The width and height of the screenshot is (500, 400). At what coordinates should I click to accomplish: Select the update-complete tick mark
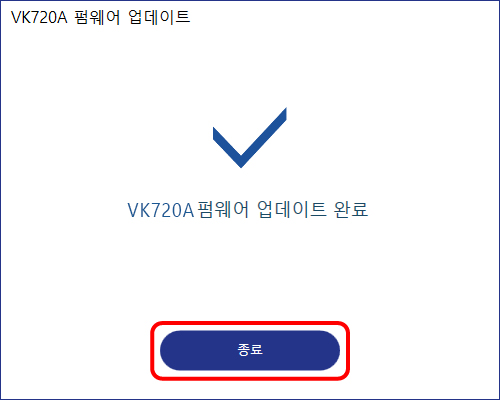pyautogui.click(x=250, y=138)
